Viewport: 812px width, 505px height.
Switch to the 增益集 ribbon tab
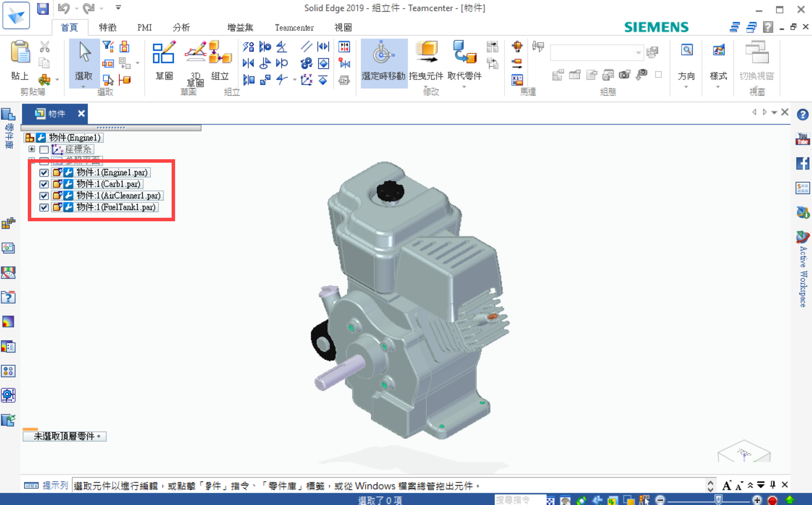(240, 27)
